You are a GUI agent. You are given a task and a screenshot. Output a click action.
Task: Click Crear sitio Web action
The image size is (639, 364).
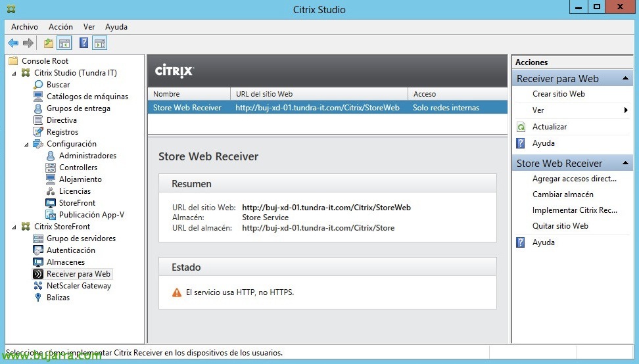pos(558,94)
